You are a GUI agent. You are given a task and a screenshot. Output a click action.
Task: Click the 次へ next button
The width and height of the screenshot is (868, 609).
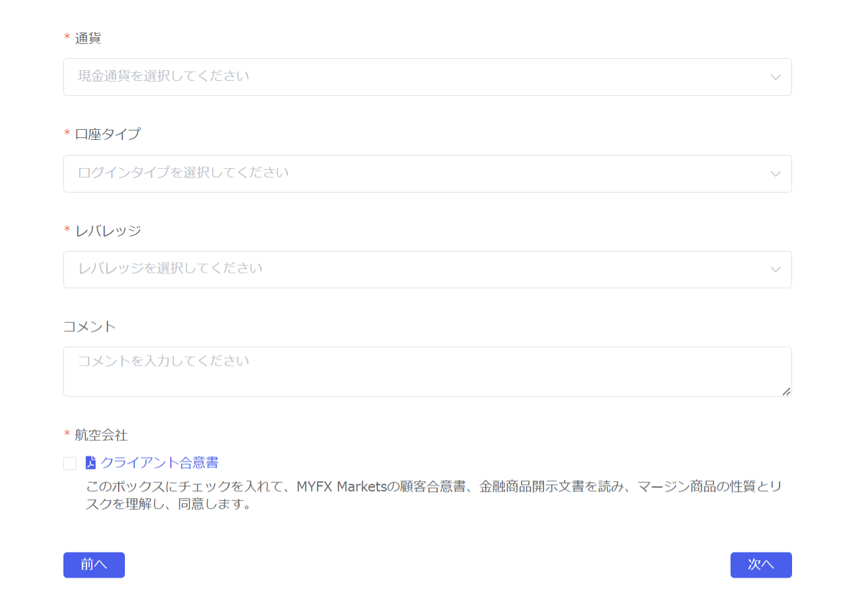pyautogui.click(x=761, y=564)
